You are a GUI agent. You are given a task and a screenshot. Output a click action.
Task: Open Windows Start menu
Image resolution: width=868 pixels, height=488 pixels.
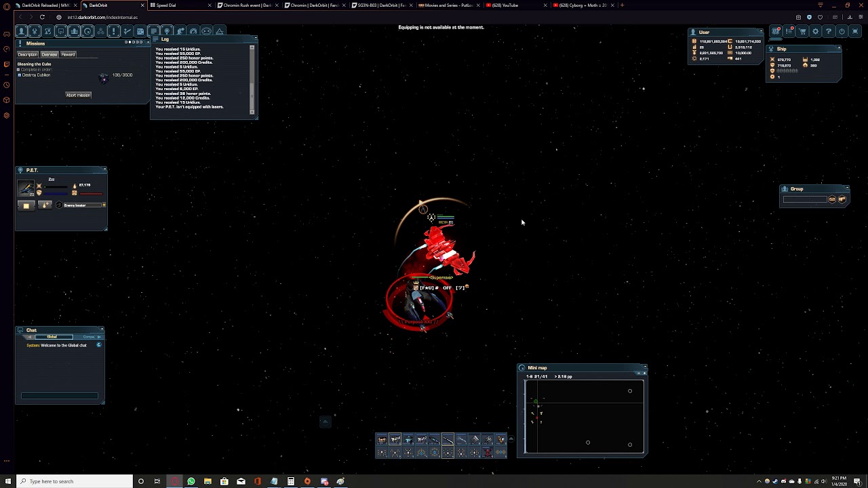8,481
